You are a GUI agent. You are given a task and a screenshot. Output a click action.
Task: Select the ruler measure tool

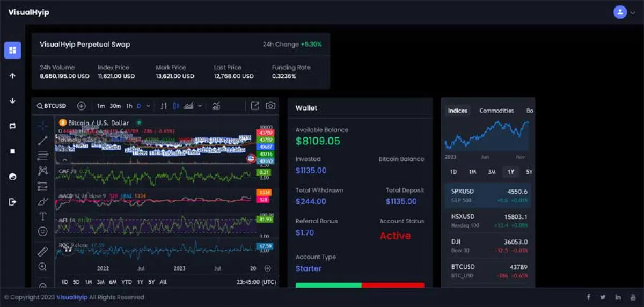42,252
